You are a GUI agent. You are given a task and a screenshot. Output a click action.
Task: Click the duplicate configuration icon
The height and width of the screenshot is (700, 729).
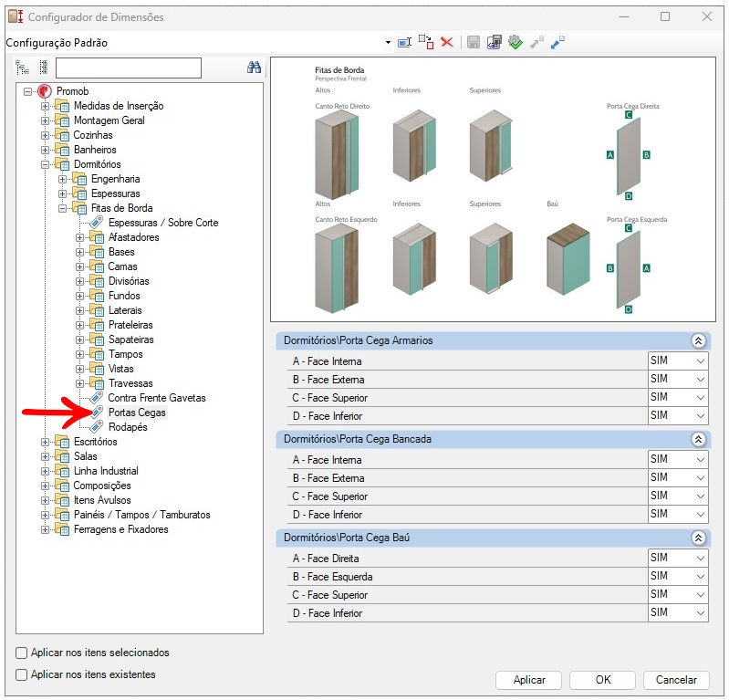click(x=426, y=42)
